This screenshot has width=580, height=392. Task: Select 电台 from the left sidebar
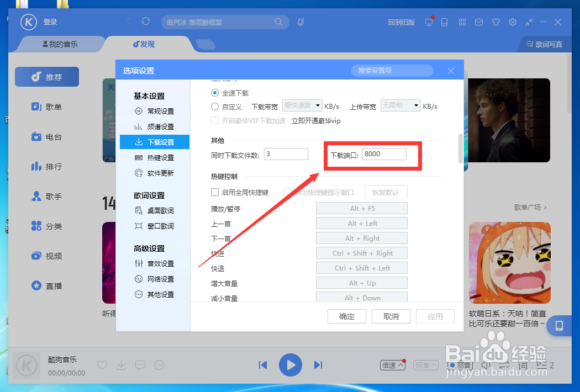tap(47, 136)
